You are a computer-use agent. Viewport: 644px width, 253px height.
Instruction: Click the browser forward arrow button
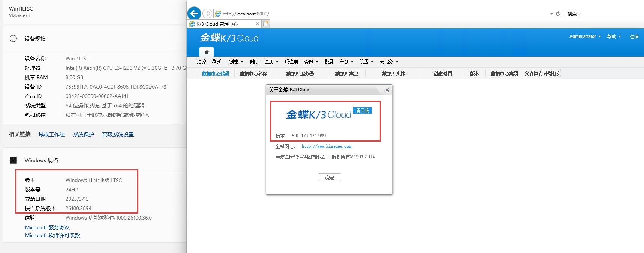pyautogui.click(x=207, y=14)
